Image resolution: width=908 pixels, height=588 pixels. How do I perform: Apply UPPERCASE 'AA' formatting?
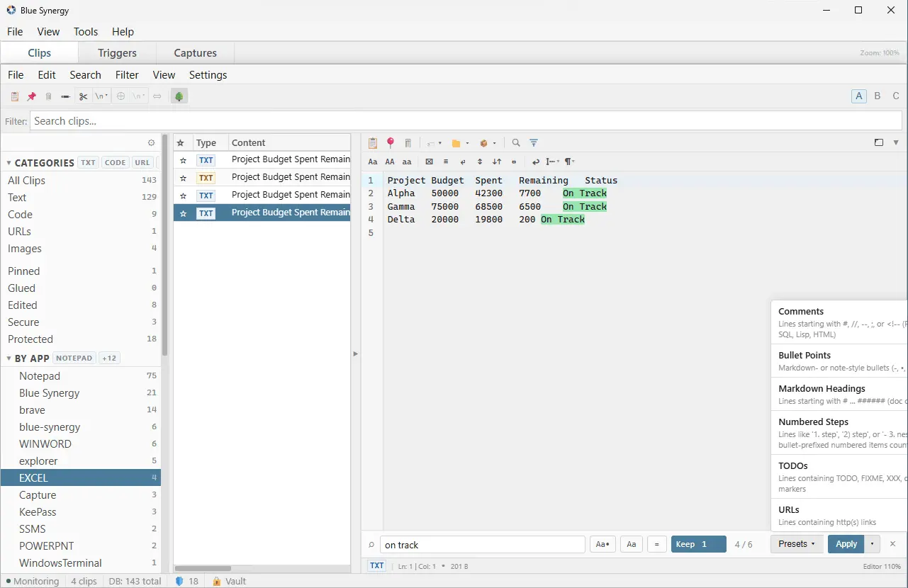(390, 162)
